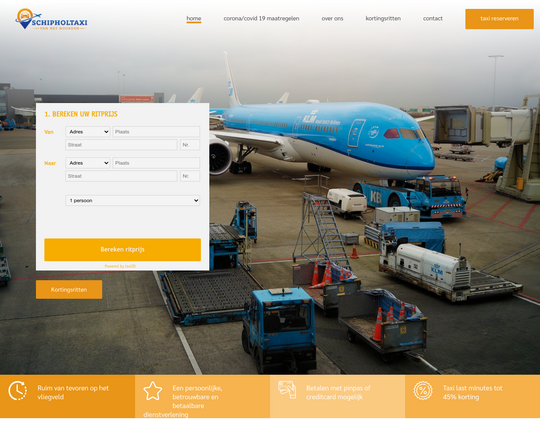Screen dimensions: 540x432
Task: Open kortingsritten in the top navigation
Action: [383, 19]
